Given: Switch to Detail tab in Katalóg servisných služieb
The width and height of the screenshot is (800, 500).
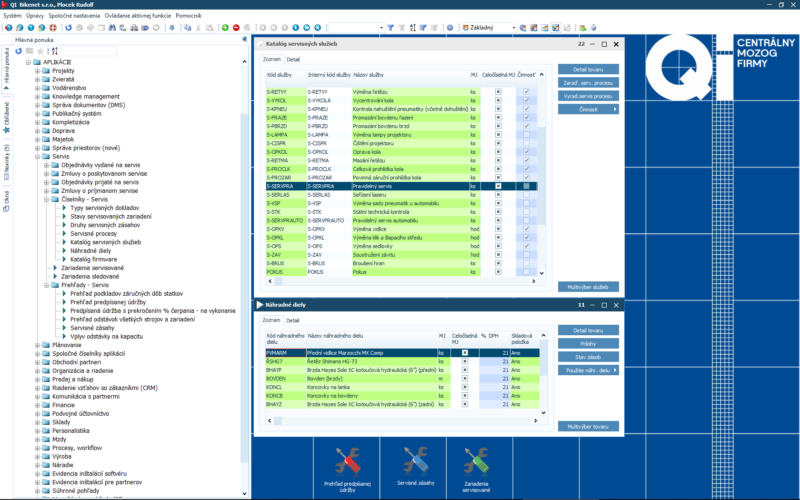Looking at the screenshot, I should click(294, 59).
